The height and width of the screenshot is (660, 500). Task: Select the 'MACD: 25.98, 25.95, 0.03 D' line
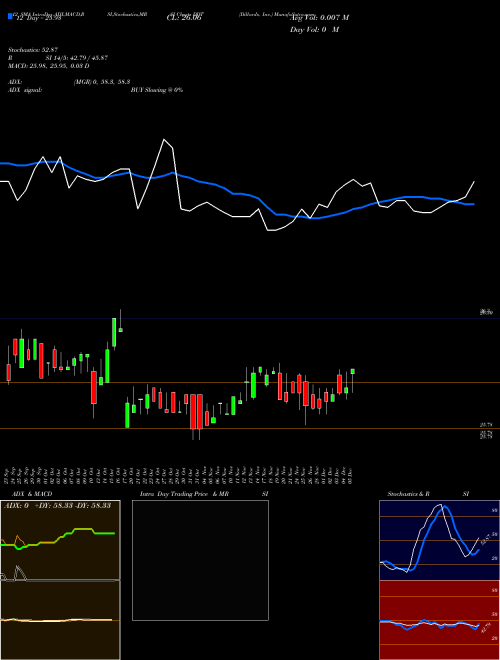point(48,66)
